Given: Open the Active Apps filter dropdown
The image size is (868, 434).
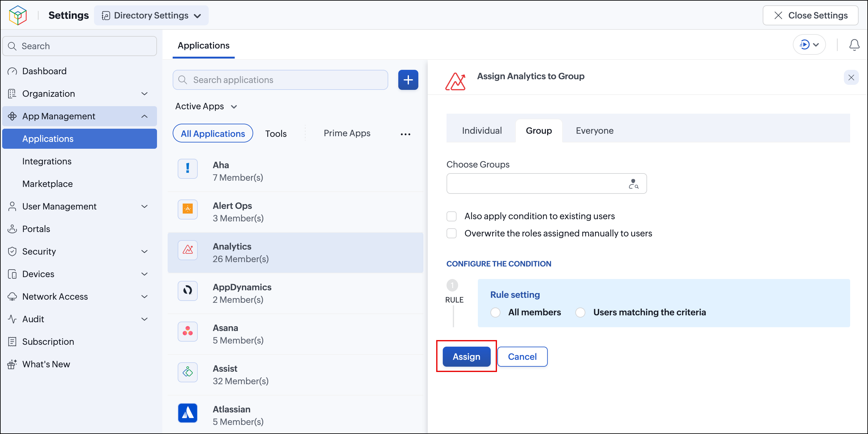Looking at the screenshot, I should (206, 106).
